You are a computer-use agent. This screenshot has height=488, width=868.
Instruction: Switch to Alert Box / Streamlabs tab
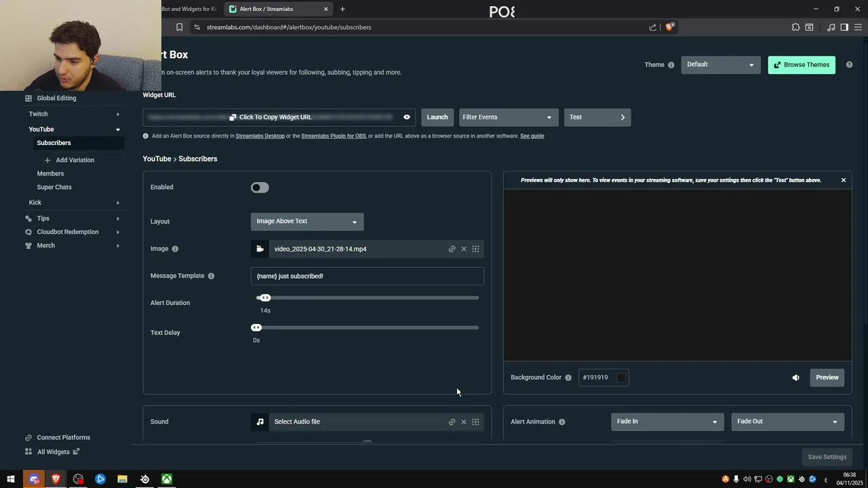278,9
